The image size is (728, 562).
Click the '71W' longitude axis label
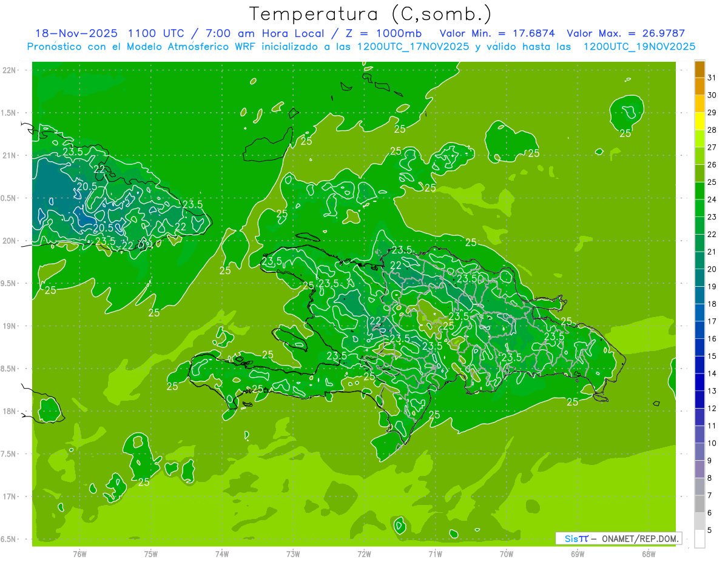[435, 554]
